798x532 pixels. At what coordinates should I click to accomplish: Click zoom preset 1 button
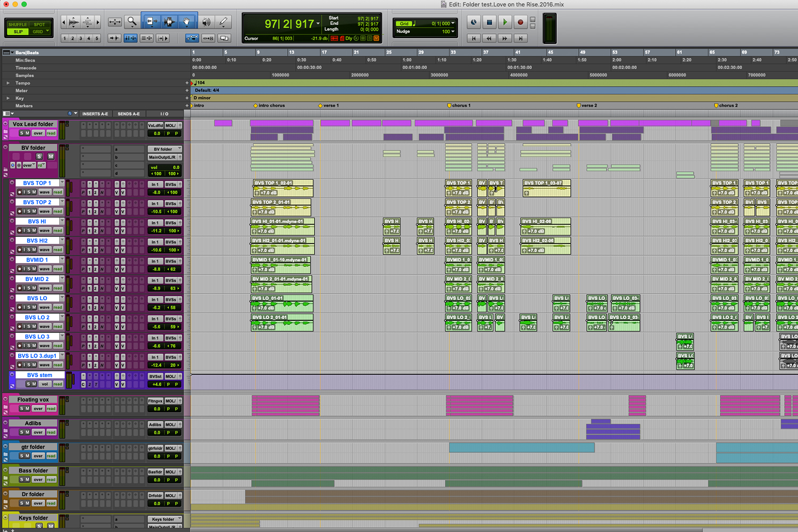[x=65, y=38]
